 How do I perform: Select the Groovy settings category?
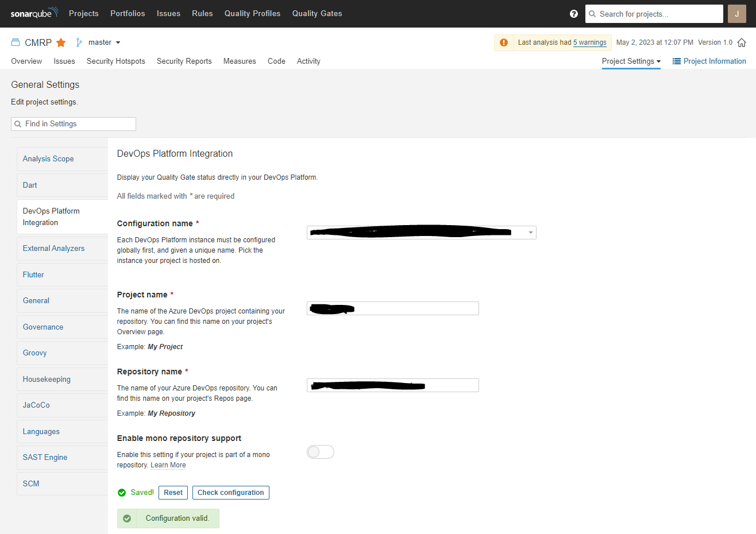[62, 353]
